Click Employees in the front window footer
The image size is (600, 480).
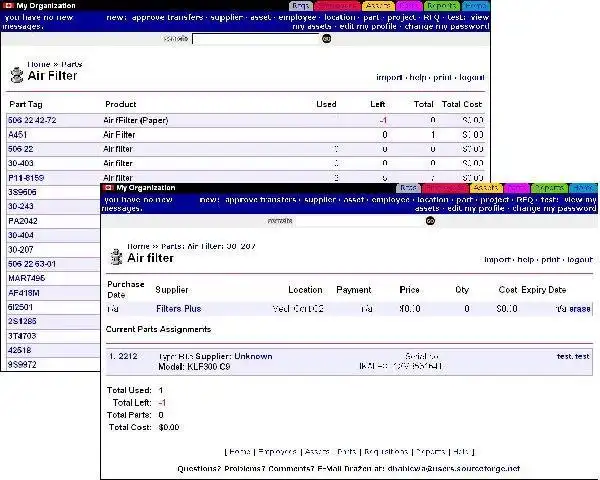[x=277, y=452]
